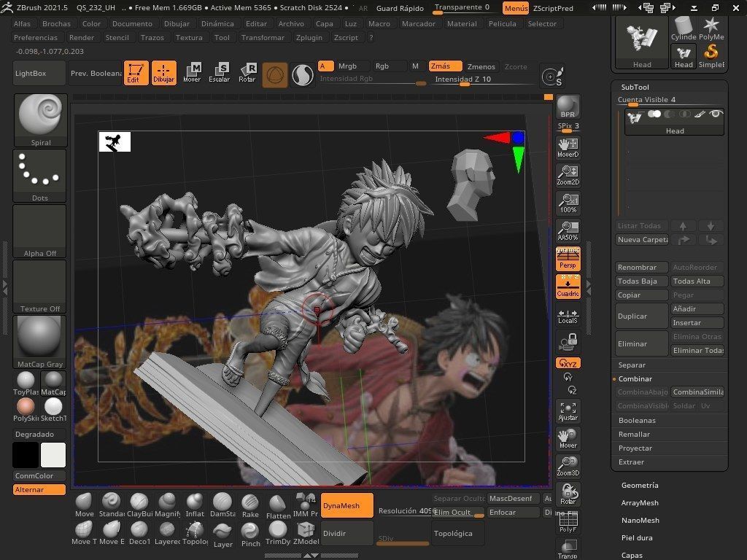Select the TrimDynamic brush

click(x=278, y=533)
